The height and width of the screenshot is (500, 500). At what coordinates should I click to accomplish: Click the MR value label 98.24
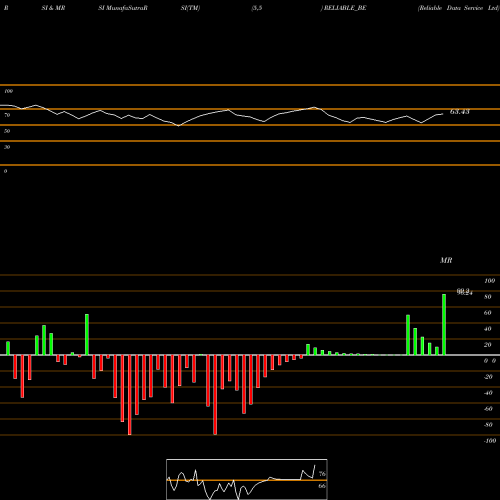click(x=465, y=292)
